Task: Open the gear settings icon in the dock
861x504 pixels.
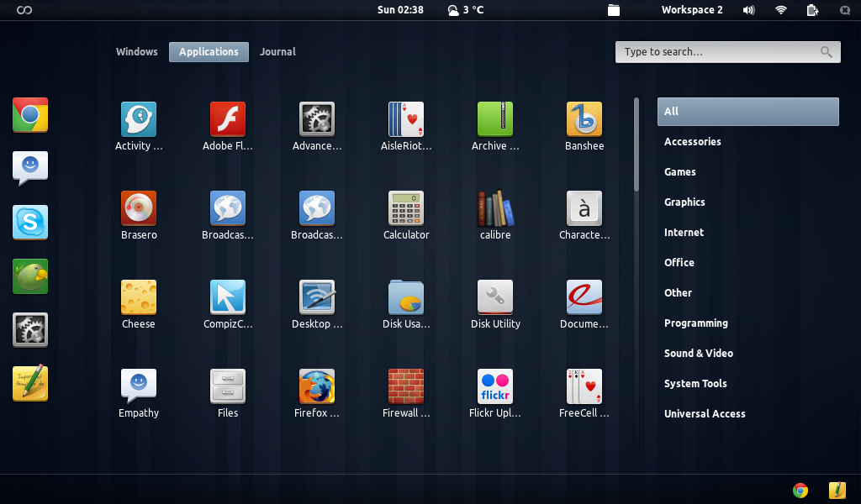Action: coord(30,329)
